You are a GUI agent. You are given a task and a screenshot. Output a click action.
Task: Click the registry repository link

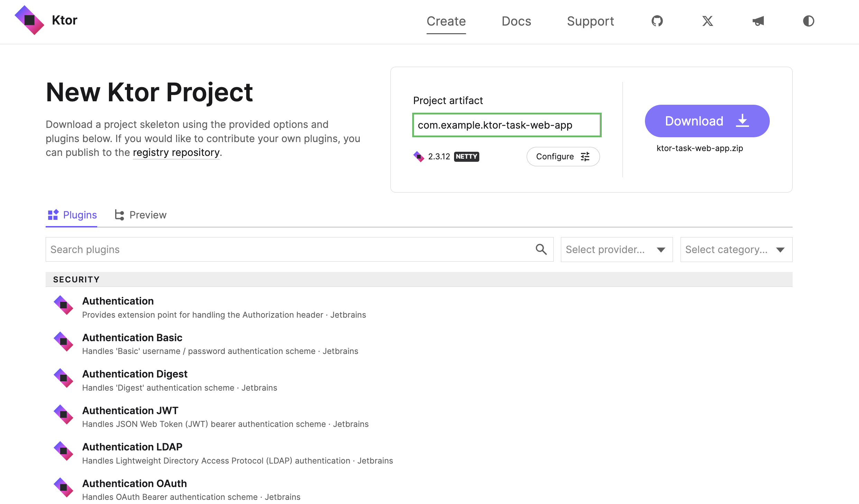pyautogui.click(x=176, y=152)
